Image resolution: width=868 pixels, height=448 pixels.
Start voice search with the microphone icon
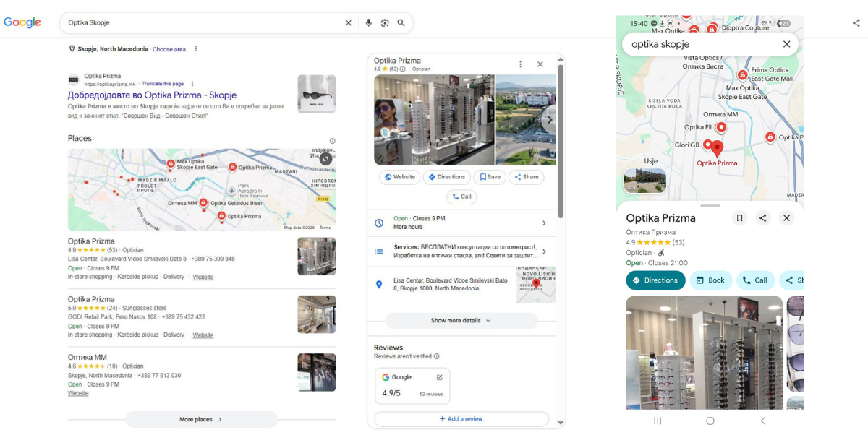click(x=368, y=23)
